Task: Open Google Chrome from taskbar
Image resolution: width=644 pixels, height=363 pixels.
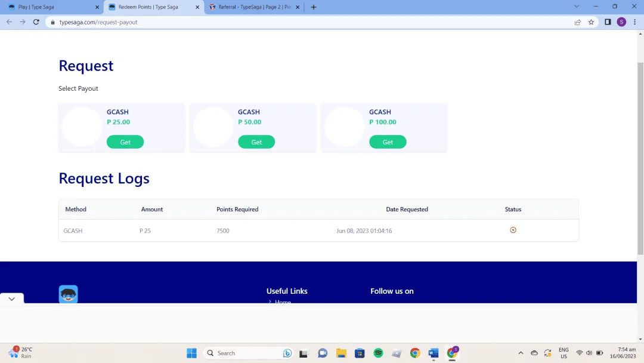Action: pos(415,353)
